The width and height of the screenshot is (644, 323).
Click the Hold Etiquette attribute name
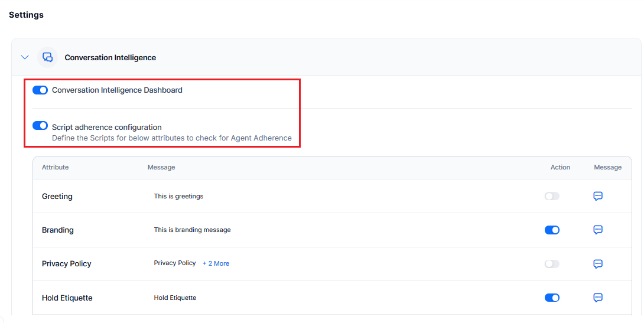point(67,298)
